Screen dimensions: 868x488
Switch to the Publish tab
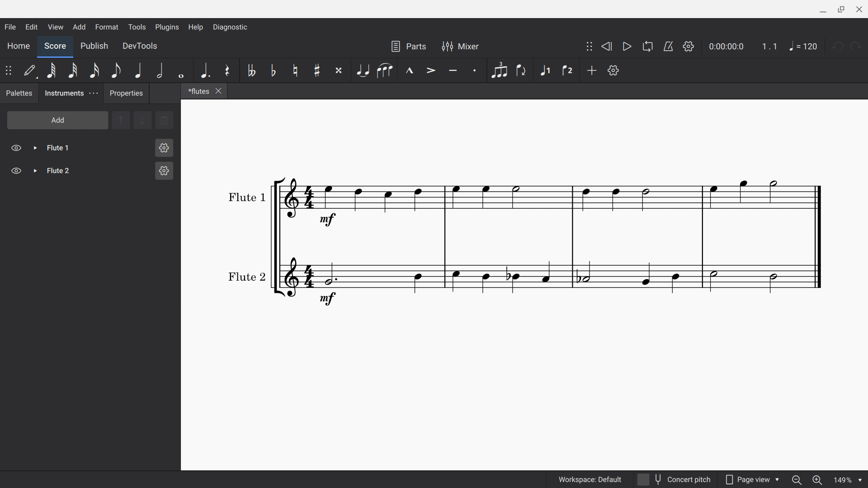coord(94,46)
